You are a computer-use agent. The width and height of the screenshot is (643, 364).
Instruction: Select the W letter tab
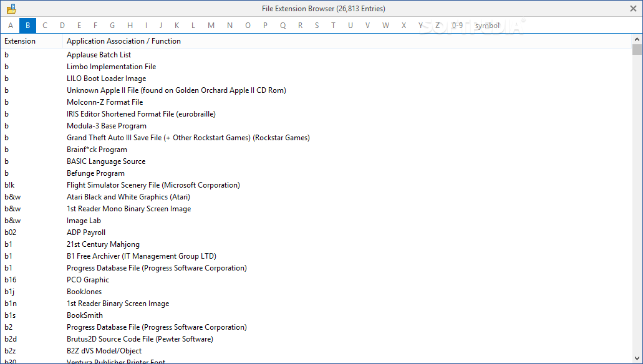[x=385, y=26]
